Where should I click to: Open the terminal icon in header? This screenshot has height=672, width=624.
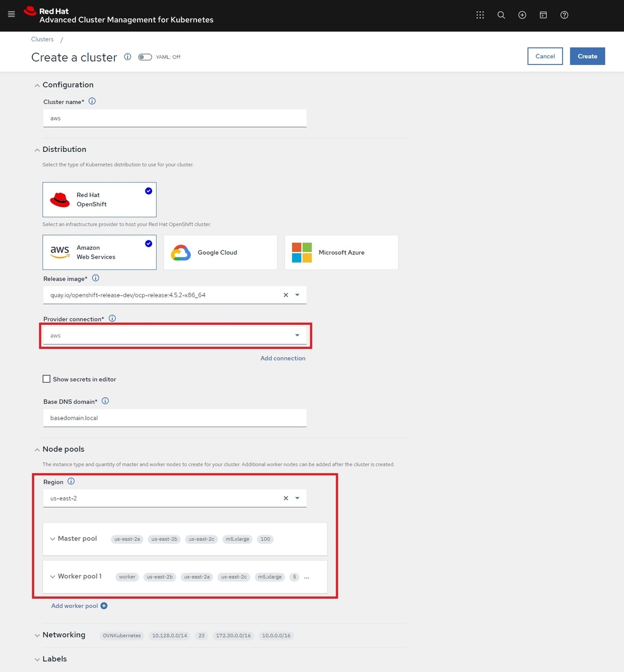(x=543, y=15)
